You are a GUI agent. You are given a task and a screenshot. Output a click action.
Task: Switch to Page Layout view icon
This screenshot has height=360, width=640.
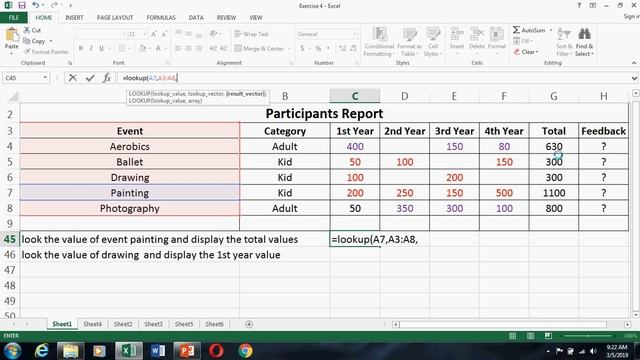click(x=531, y=336)
